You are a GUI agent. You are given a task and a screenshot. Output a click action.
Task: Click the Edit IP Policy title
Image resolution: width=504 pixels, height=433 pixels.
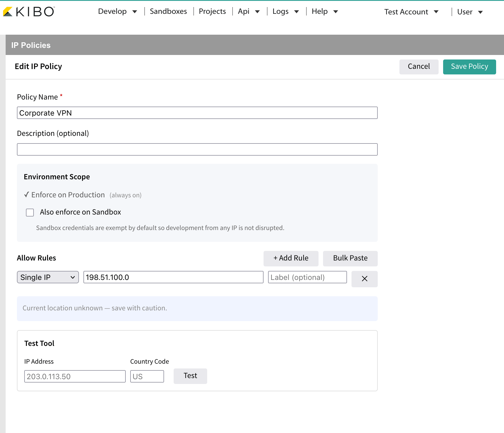[x=38, y=67]
